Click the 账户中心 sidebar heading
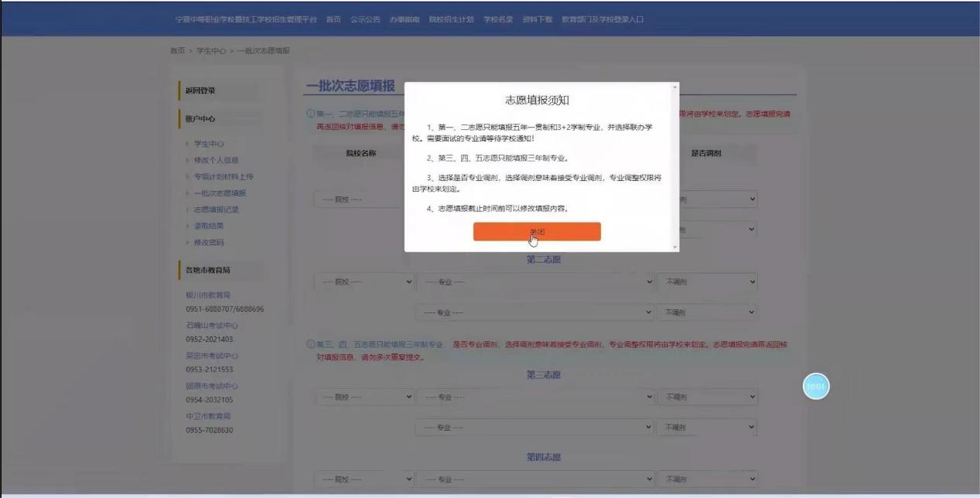The height and width of the screenshot is (498, 980). 200,119
